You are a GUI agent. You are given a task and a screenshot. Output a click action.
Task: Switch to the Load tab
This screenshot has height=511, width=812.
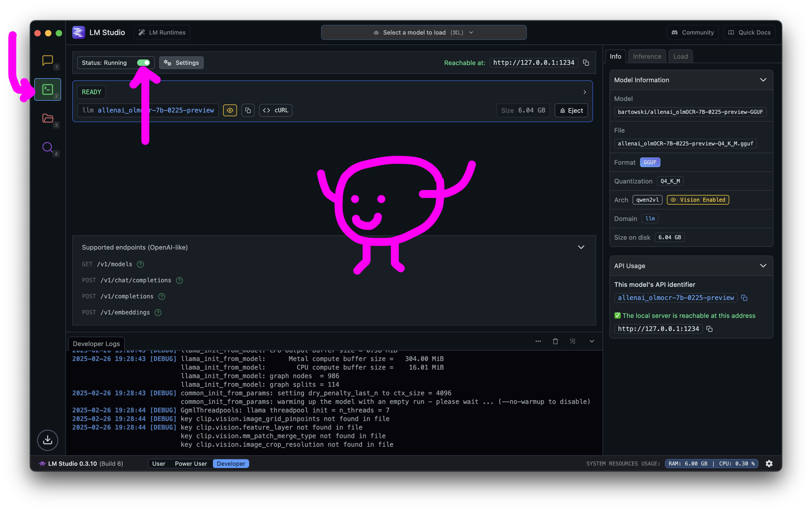(681, 56)
